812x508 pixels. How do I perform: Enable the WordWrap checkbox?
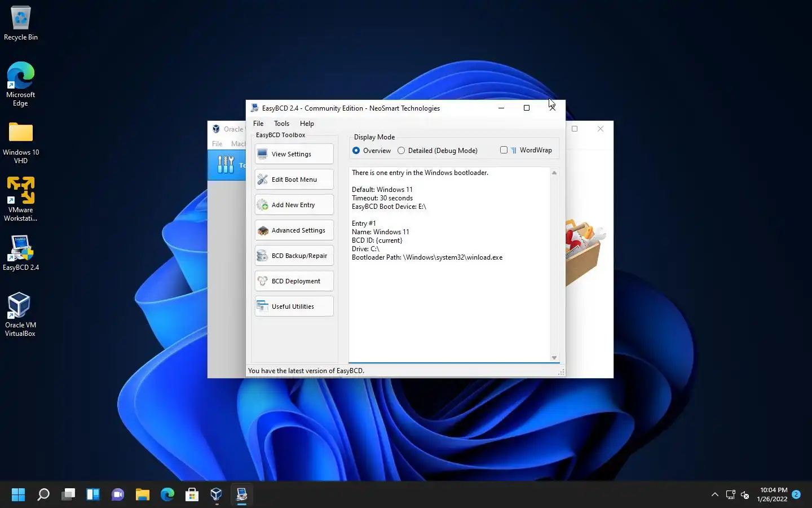tap(526, 150)
